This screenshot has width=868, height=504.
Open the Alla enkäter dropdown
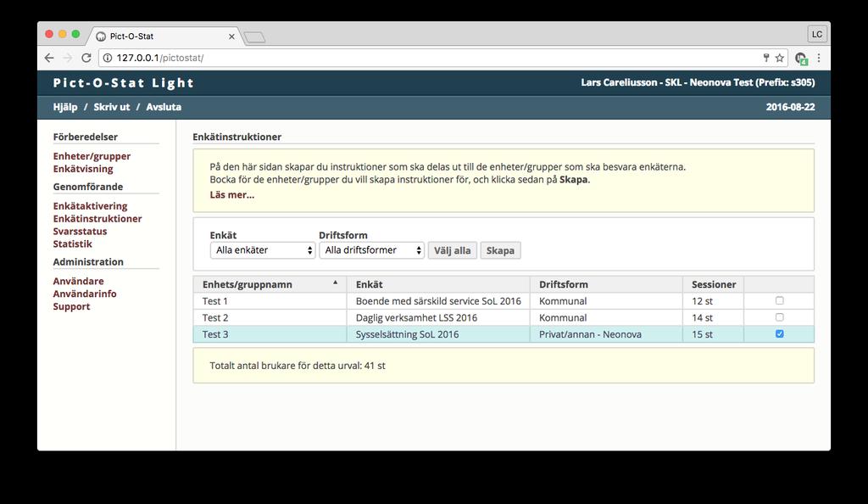pos(263,250)
